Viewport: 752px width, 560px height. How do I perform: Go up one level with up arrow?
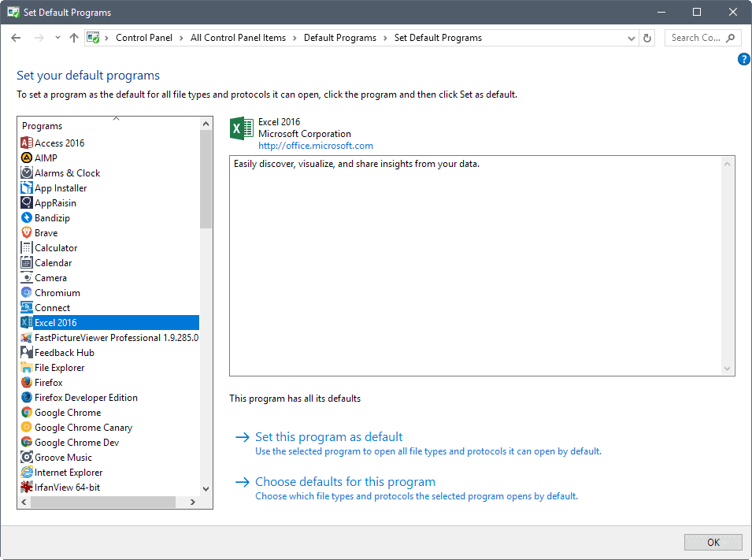[73, 38]
